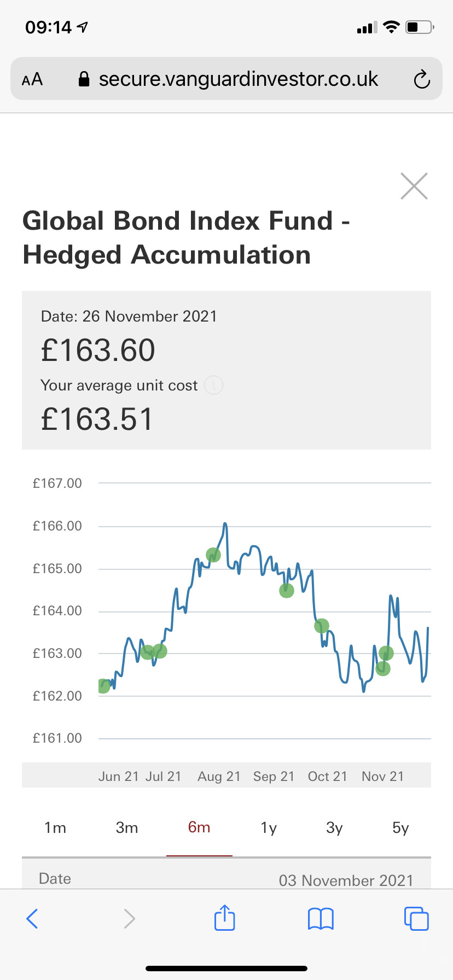453x980 pixels.
Task: Tap the green purchase marker near Sep 21
Action: [x=287, y=590]
